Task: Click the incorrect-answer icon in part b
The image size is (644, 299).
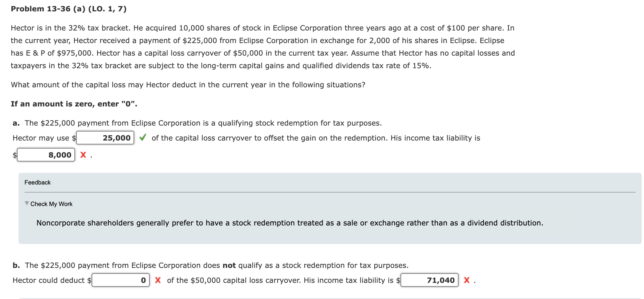Action: (x=158, y=280)
